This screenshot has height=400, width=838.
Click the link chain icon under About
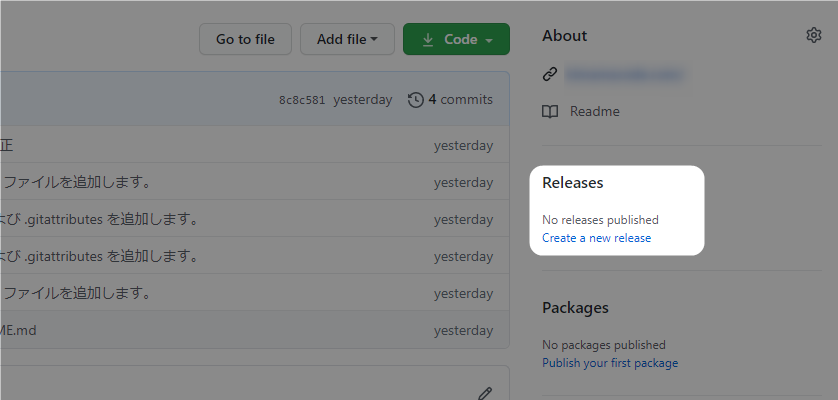click(x=550, y=74)
